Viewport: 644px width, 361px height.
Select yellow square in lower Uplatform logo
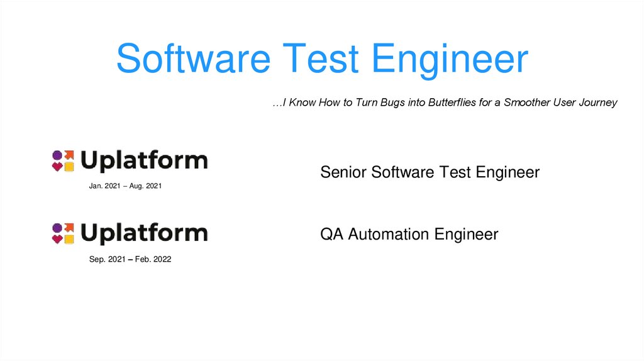[x=69, y=239]
